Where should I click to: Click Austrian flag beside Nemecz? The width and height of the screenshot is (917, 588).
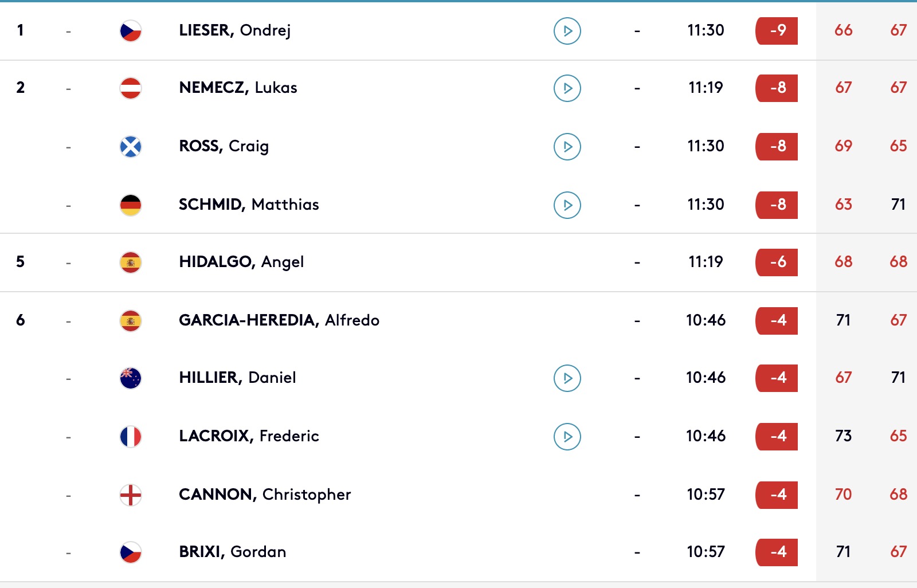(x=131, y=88)
